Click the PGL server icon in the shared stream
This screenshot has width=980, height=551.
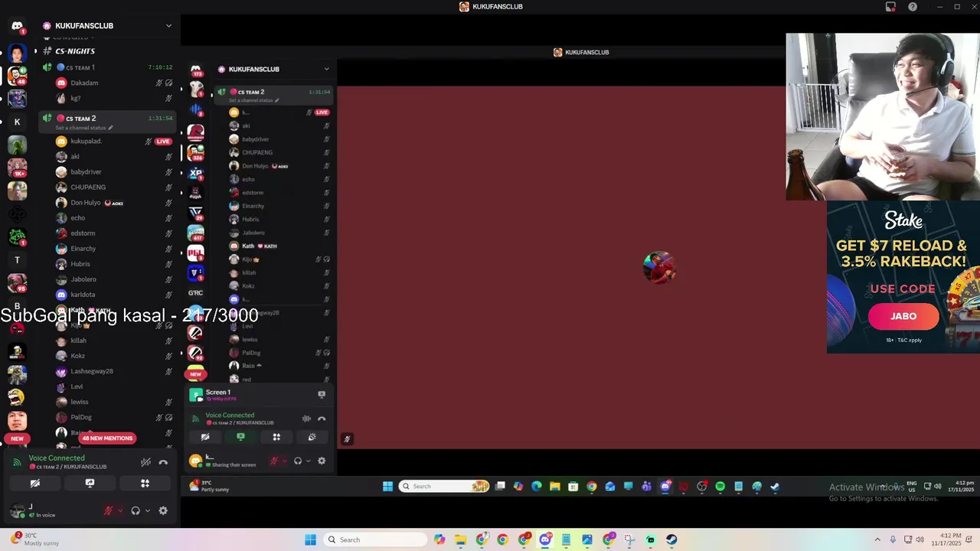click(196, 253)
